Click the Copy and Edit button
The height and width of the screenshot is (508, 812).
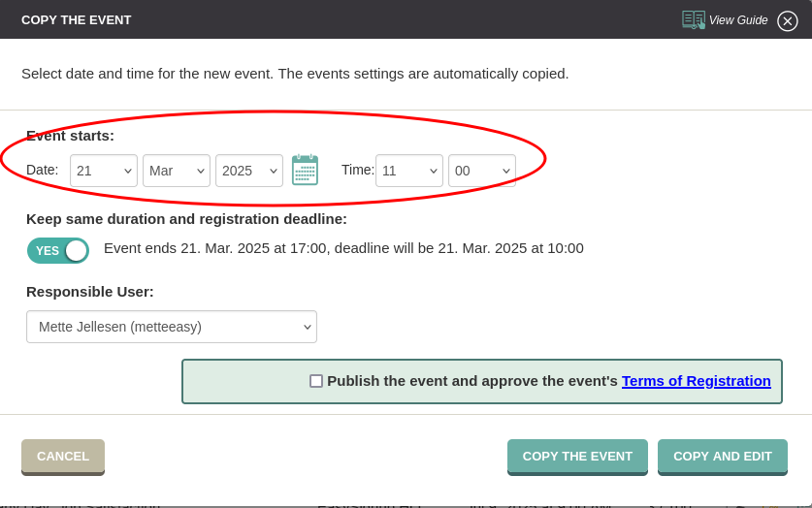[723, 457]
